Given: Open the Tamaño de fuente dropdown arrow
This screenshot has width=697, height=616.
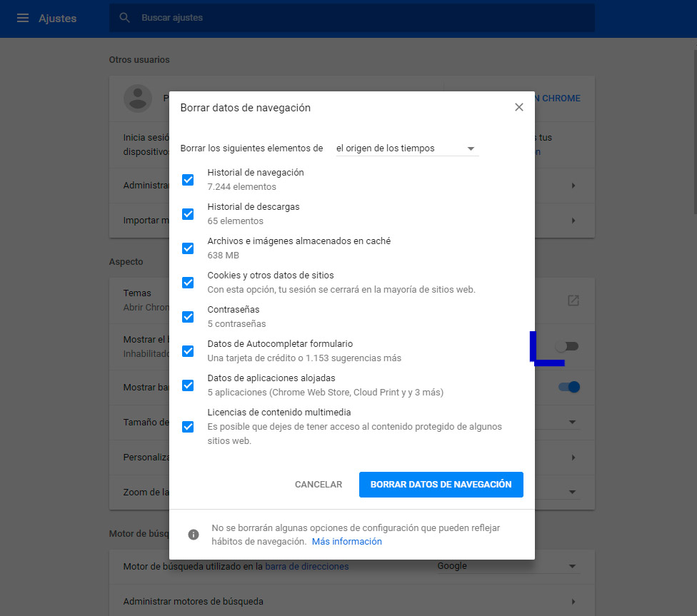Looking at the screenshot, I should coord(572,422).
